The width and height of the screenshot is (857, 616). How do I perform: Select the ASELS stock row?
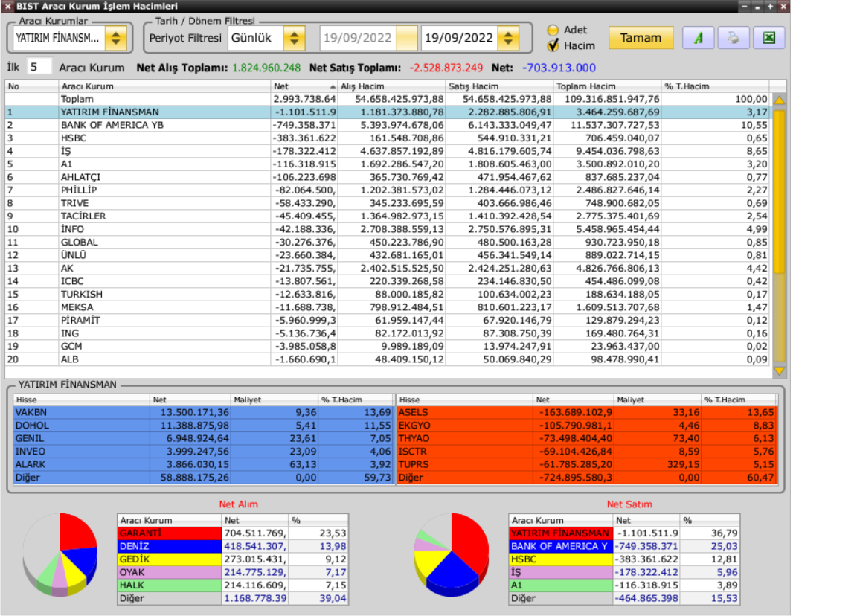tap(586, 413)
